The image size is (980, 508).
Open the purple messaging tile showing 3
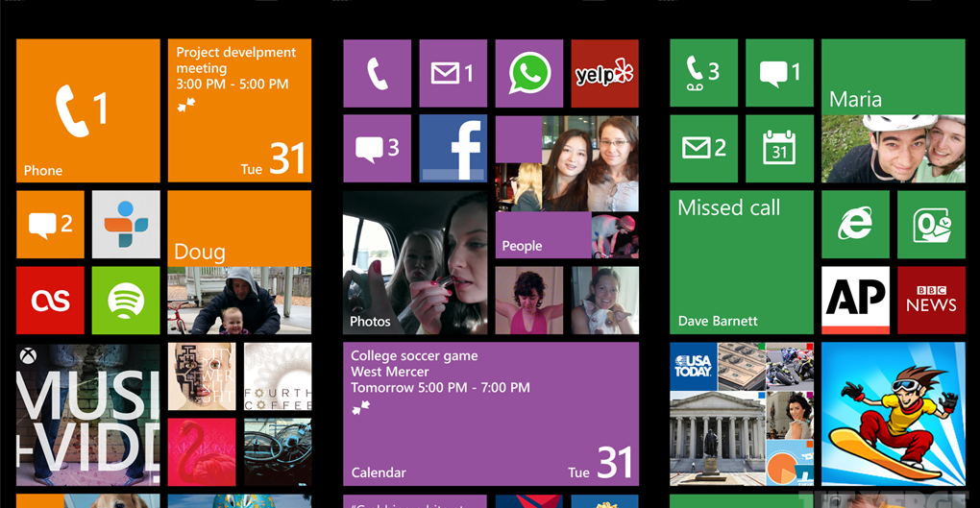point(378,149)
